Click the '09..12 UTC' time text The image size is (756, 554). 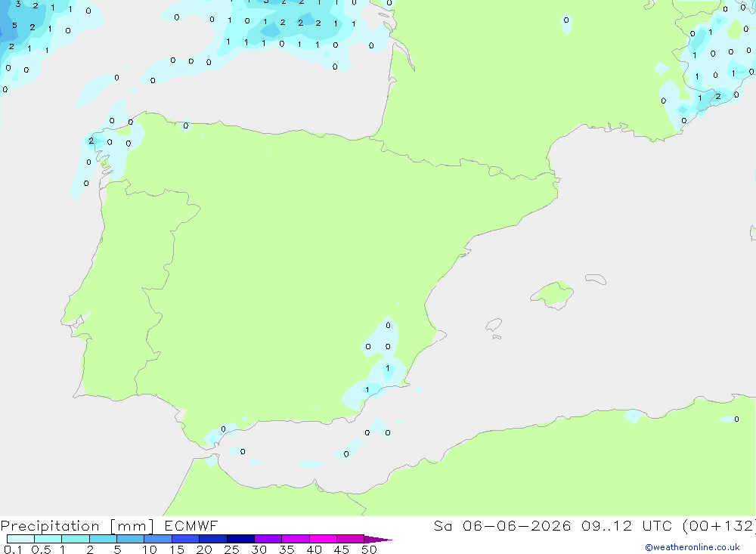[x=626, y=525]
